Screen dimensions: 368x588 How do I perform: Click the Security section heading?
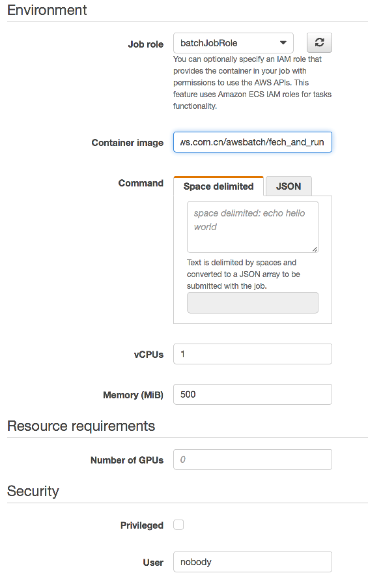(x=33, y=492)
